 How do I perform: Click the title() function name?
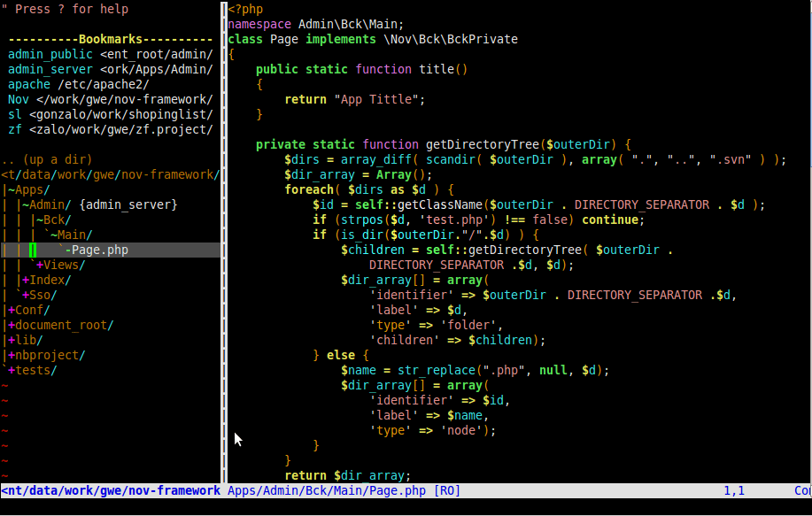(437, 69)
